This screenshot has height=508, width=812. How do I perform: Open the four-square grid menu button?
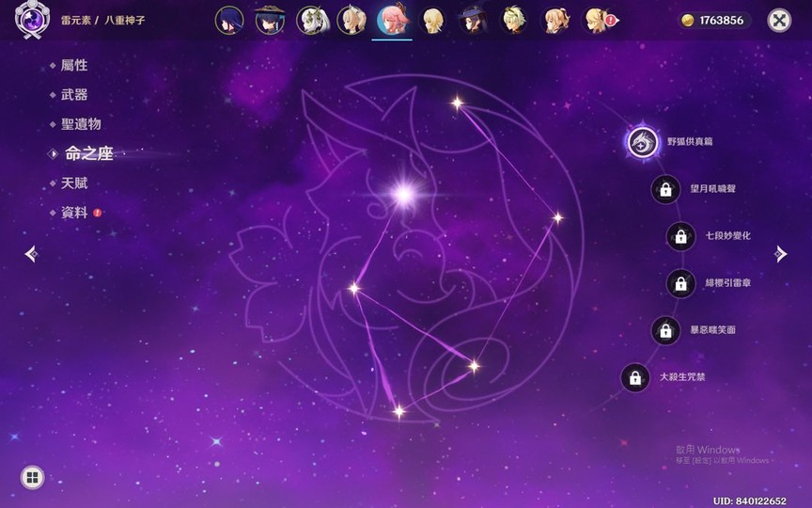(32, 477)
